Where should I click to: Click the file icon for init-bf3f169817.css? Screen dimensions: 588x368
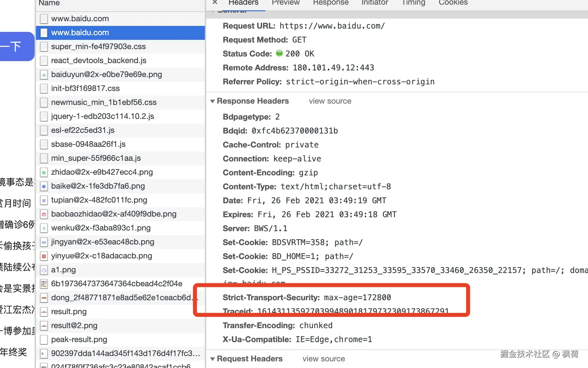coord(44,88)
